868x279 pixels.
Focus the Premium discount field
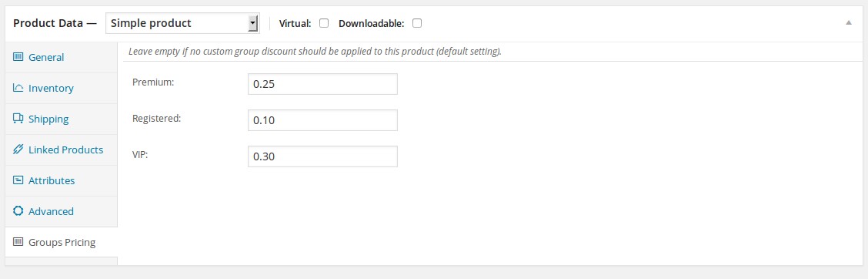point(322,84)
